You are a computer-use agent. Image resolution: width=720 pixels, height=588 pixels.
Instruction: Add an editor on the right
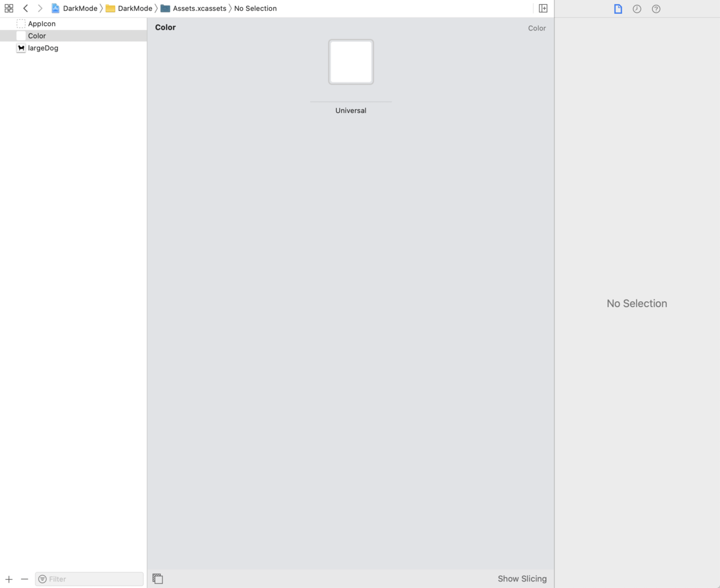[x=543, y=8]
